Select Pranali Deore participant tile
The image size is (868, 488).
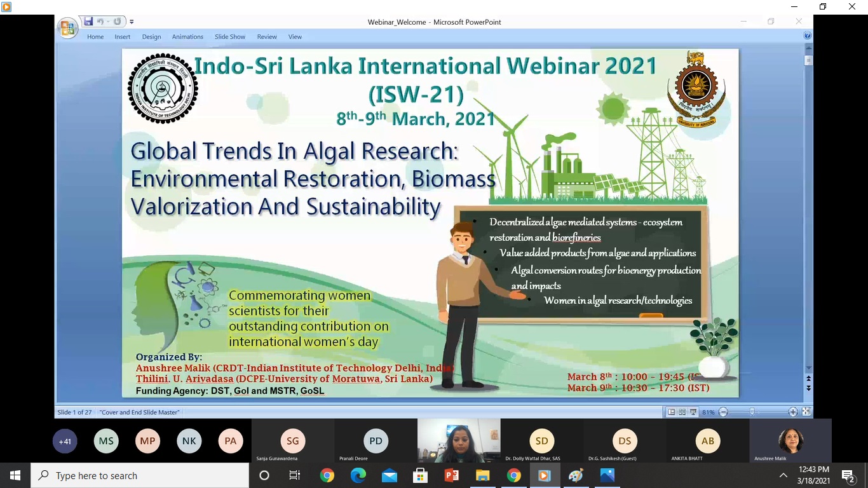(376, 441)
